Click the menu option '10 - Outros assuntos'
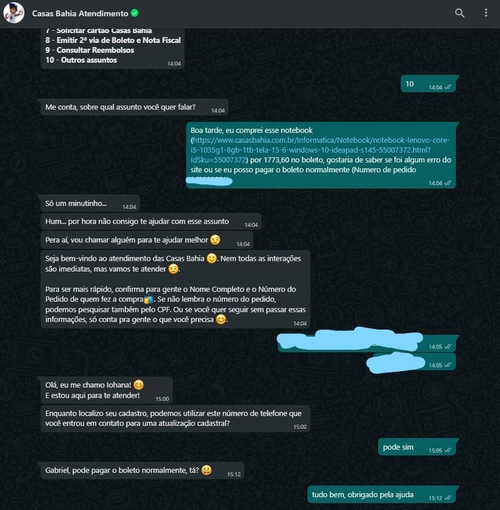500x510 pixels. click(x=81, y=60)
